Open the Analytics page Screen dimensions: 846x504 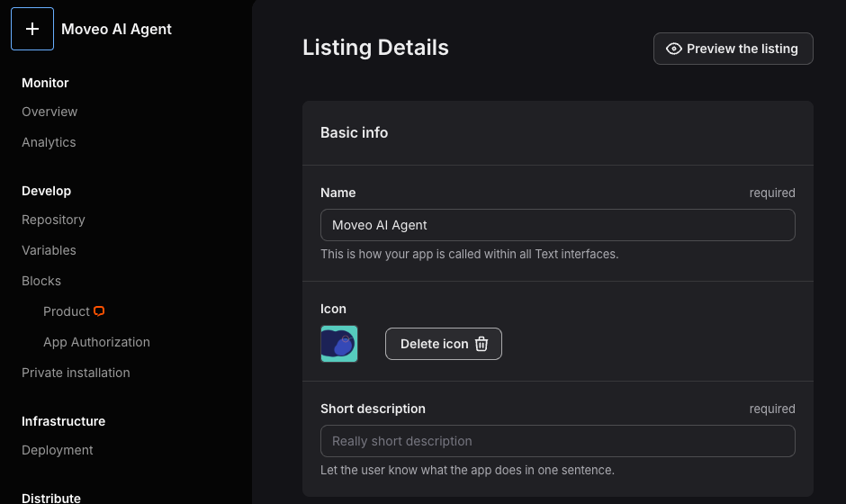pos(49,142)
